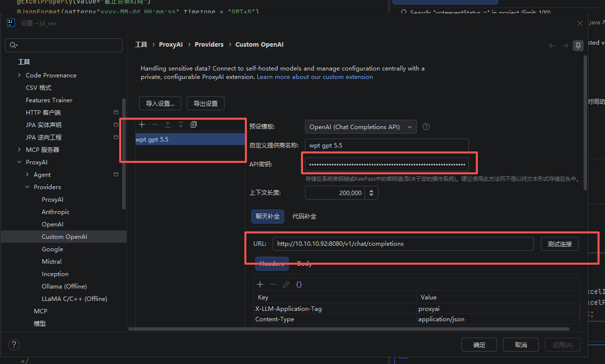Edit header using the pencil icon

point(286,285)
